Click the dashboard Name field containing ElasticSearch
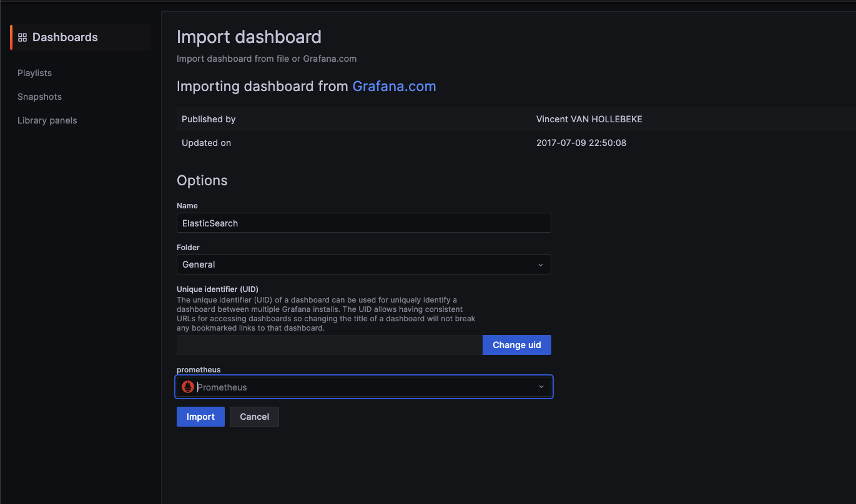Viewport: 856px width, 504px height. click(364, 223)
